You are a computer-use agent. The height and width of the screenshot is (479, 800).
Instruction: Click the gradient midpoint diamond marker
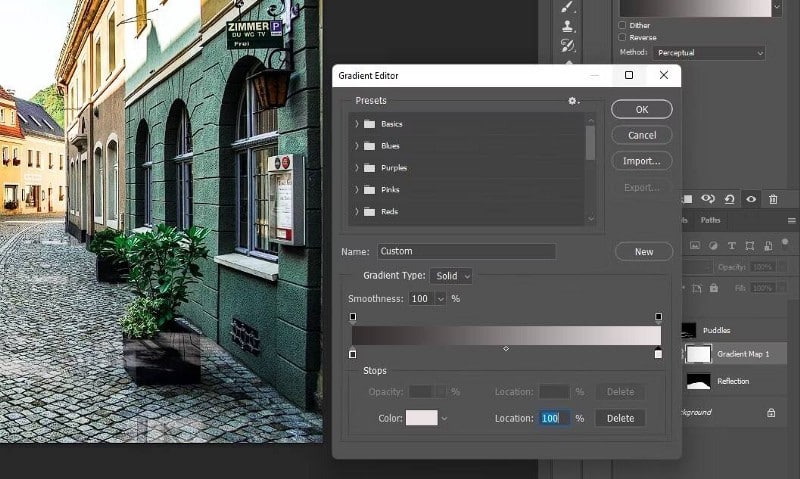point(506,349)
